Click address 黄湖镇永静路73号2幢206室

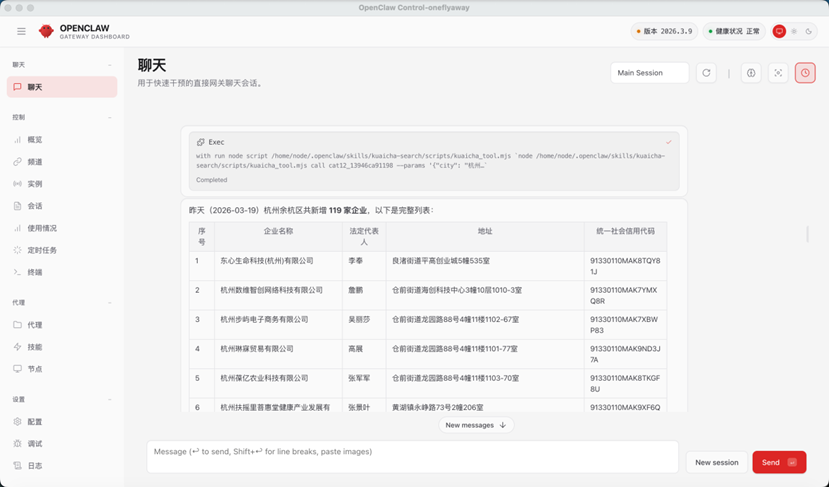(438, 408)
